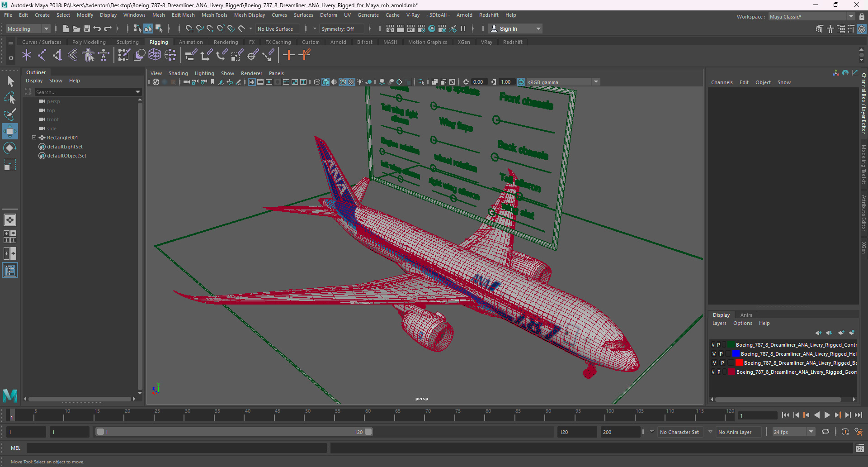Screen dimensions: 868x467
Task: Click the Parent Constraint shelf icon
Action: (x=191, y=55)
